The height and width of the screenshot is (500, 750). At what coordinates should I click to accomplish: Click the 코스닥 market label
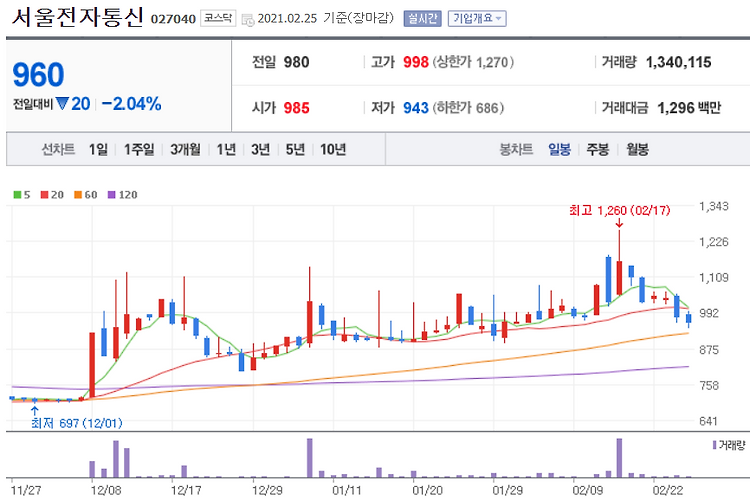tap(218, 18)
